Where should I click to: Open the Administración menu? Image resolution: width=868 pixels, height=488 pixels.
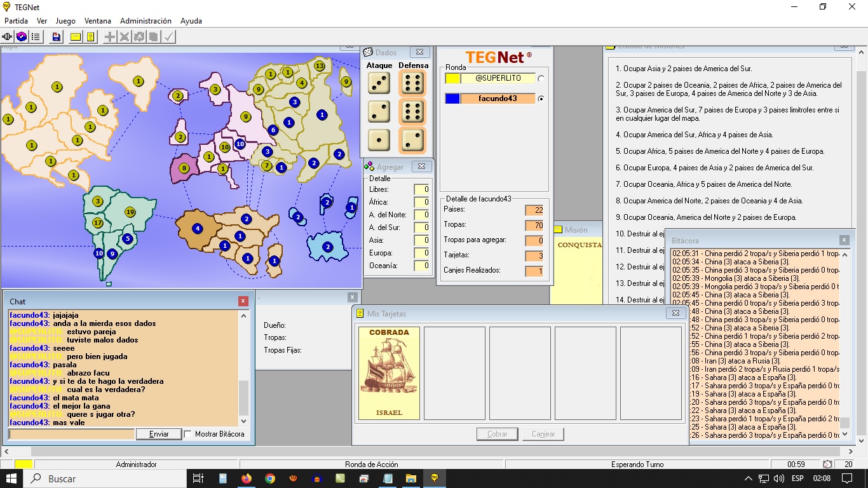point(146,21)
